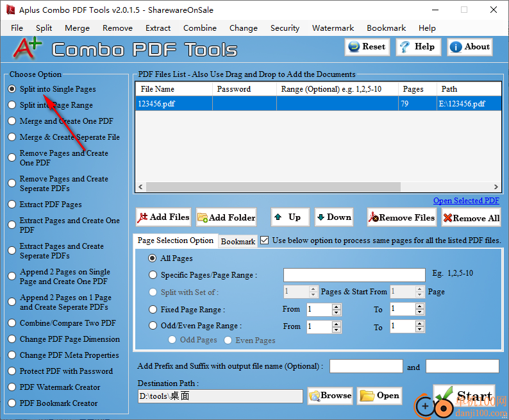Select Remove Pages and Create One PDF
Image resolution: width=509 pixels, height=420 pixels.
tap(12, 158)
